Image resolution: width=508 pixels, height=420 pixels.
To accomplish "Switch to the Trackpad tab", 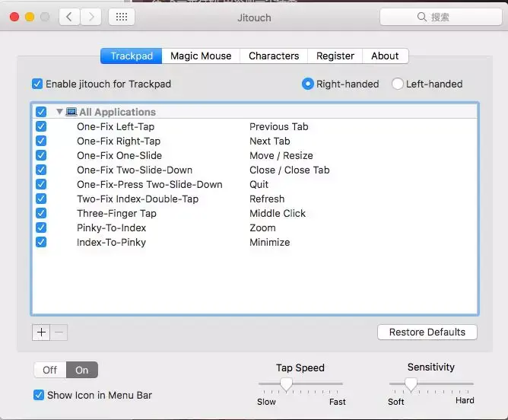I will point(132,56).
